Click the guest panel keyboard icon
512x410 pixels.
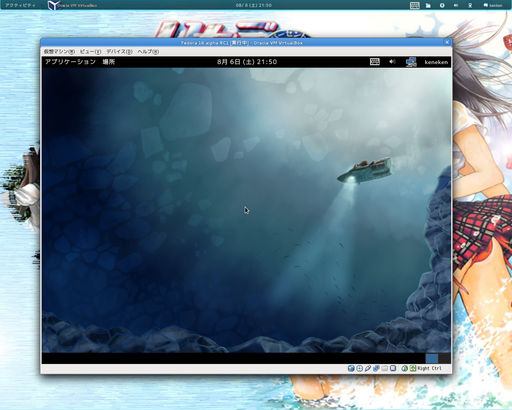(x=375, y=62)
